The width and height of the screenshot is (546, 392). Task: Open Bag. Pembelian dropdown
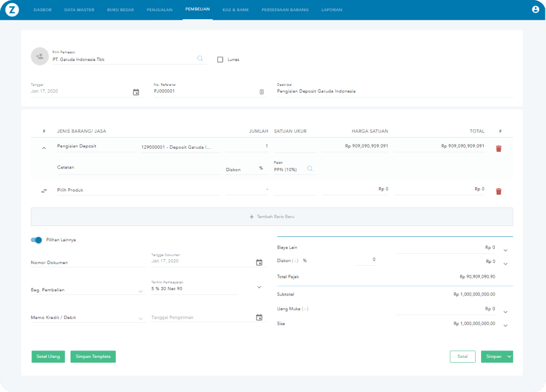(x=141, y=291)
